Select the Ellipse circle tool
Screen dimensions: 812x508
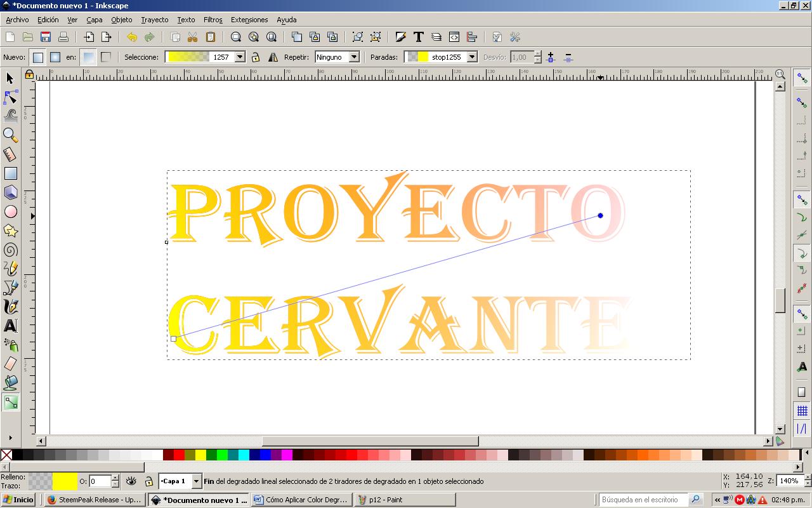[x=10, y=211]
